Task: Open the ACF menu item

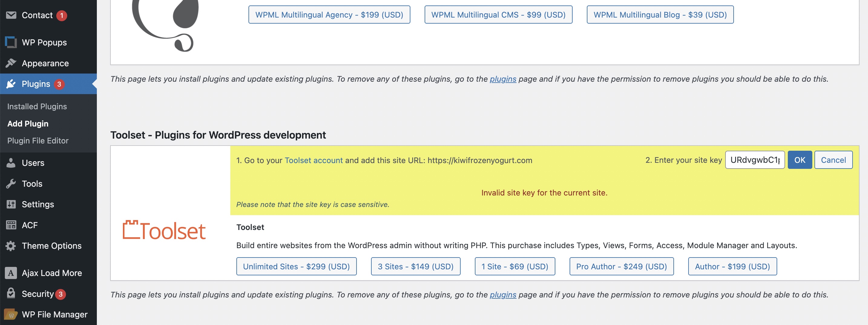Action: 30,225
